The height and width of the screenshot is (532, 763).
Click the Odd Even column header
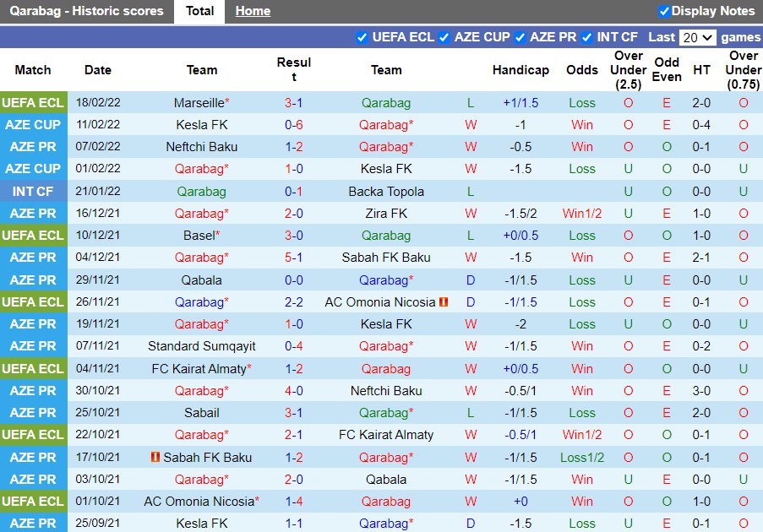667,69
